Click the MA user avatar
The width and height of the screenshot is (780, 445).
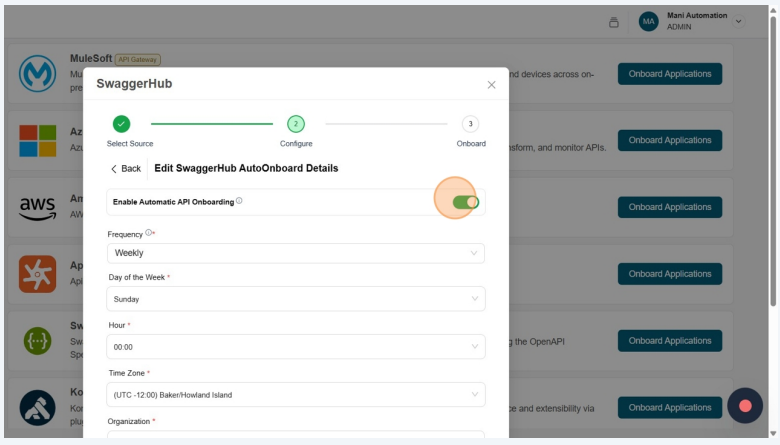pos(648,22)
